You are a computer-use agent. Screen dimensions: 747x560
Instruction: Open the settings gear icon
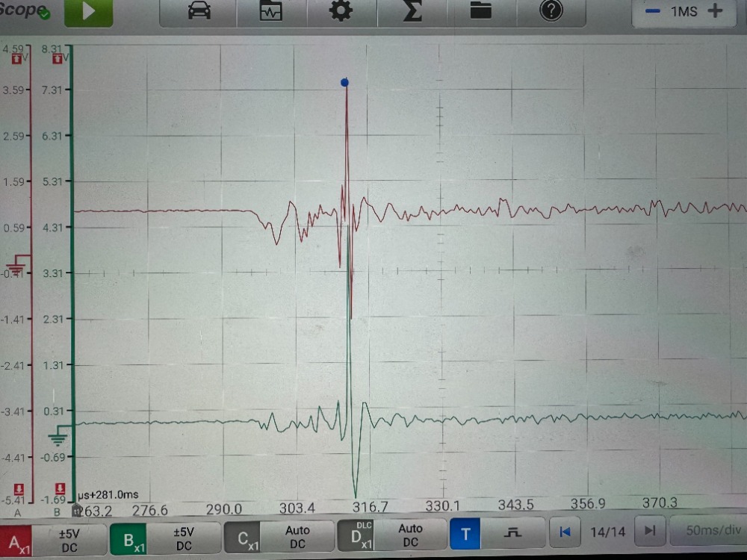(341, 12)
